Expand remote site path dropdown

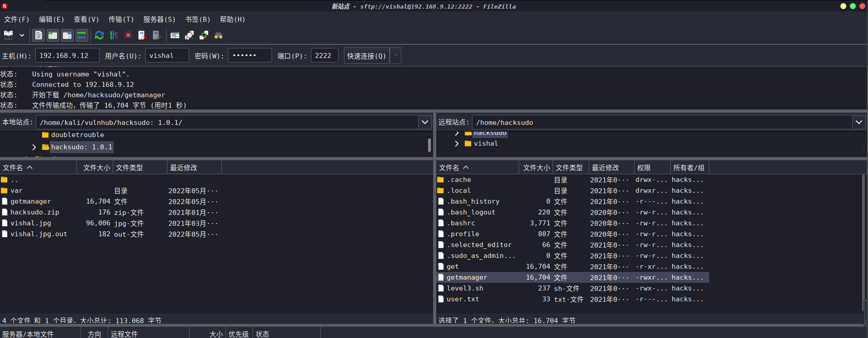tap(859, 122)
